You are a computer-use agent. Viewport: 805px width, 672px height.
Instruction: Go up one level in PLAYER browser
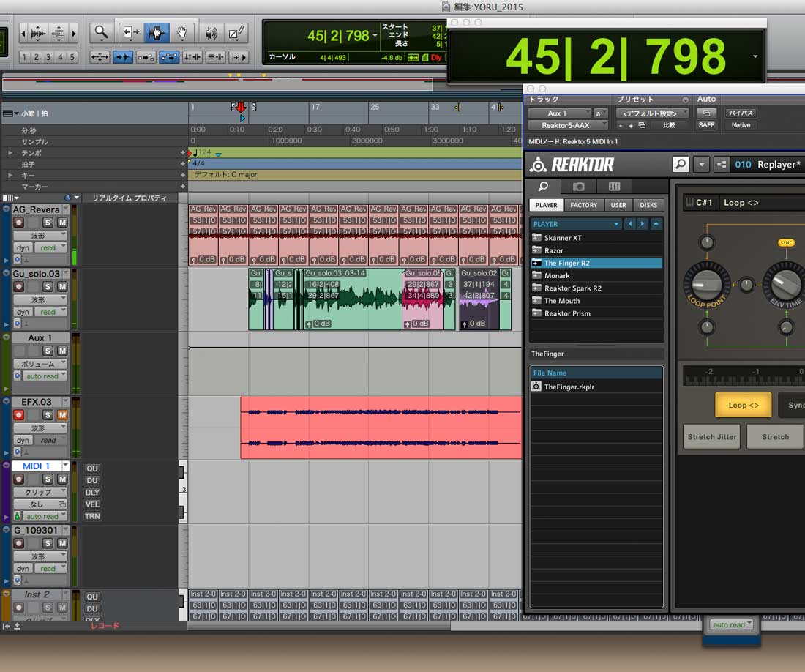(656, 224)
